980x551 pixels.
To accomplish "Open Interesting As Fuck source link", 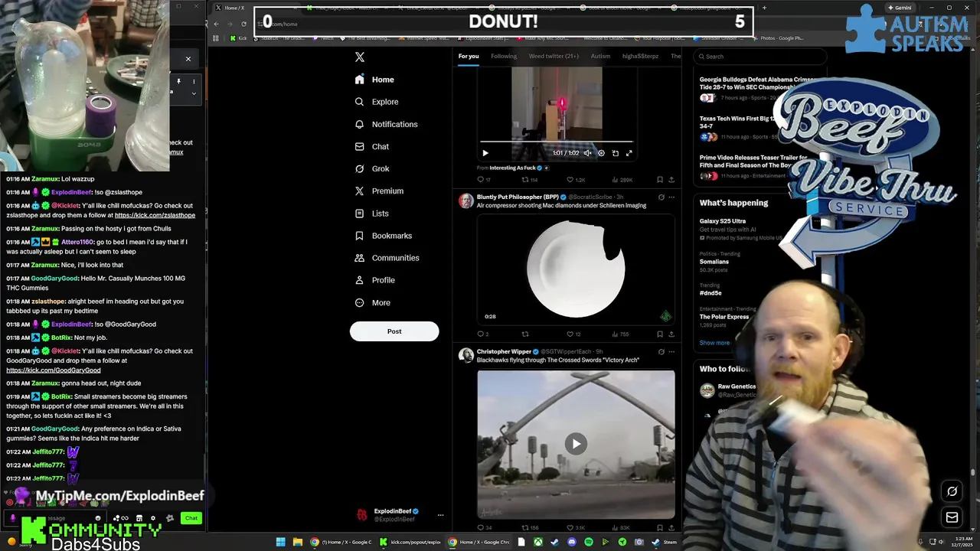I will (511, 168).
